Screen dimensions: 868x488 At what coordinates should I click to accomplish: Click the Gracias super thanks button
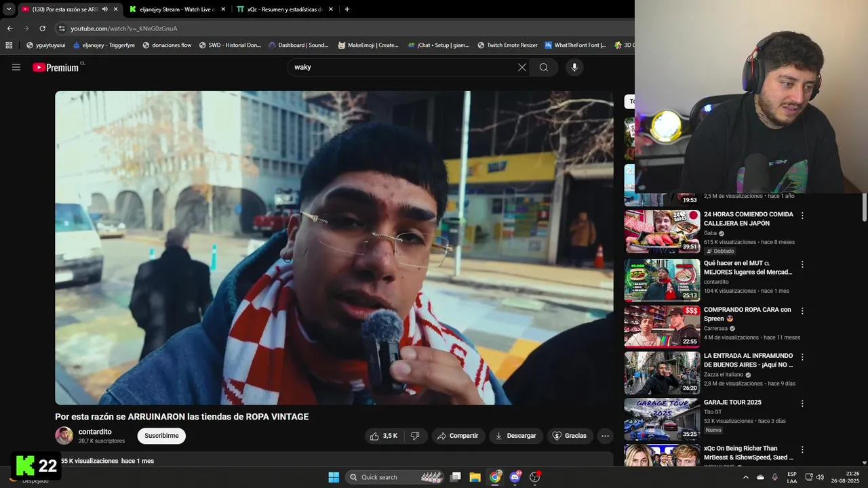[x=570, y=436]
